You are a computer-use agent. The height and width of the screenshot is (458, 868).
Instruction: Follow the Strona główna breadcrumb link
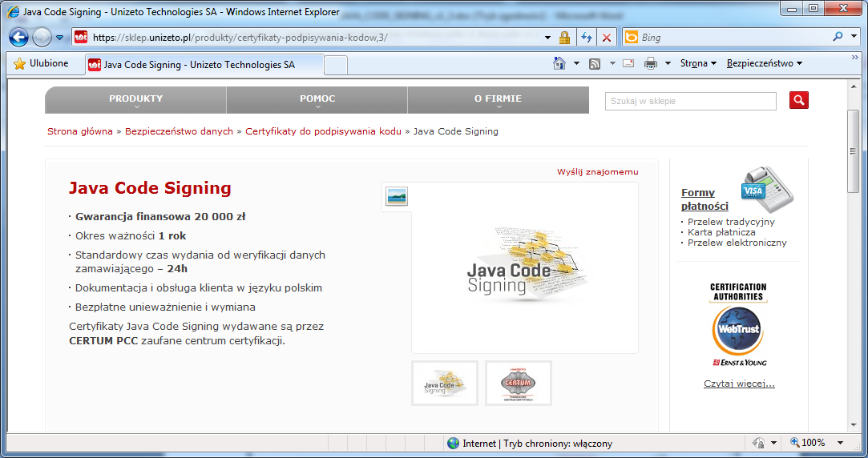79,131
